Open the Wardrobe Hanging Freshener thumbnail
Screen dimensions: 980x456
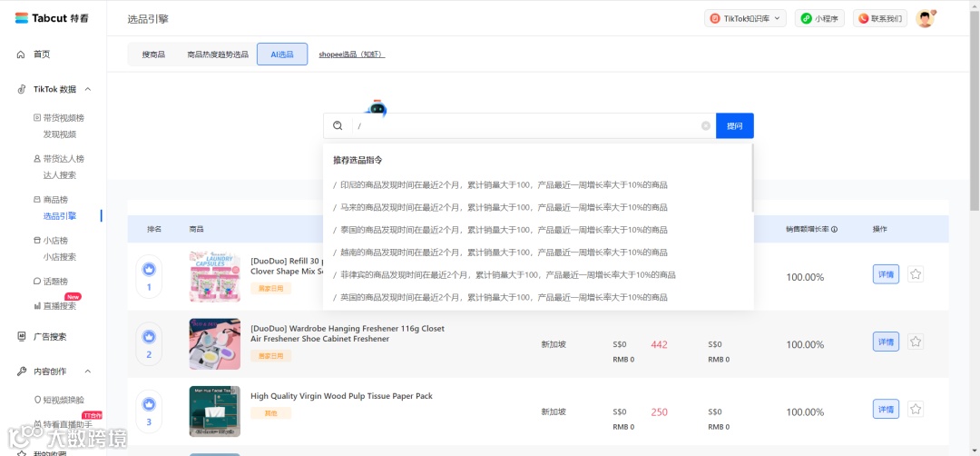pyautogui.click(x=215, y=344)
